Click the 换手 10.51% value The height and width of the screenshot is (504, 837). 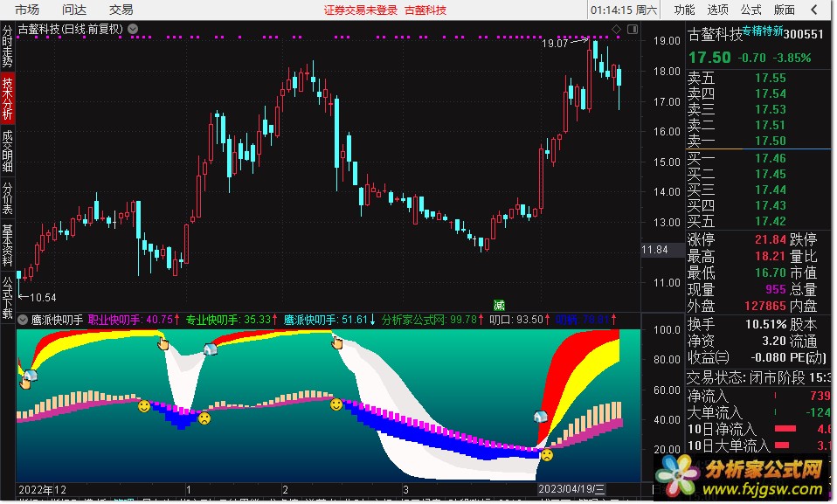(766, 324)
